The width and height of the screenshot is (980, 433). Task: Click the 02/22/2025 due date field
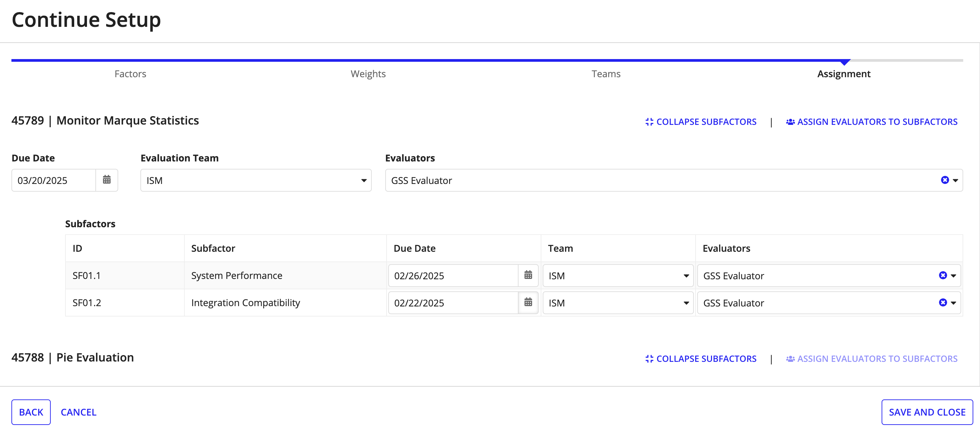tap(453, 303)
